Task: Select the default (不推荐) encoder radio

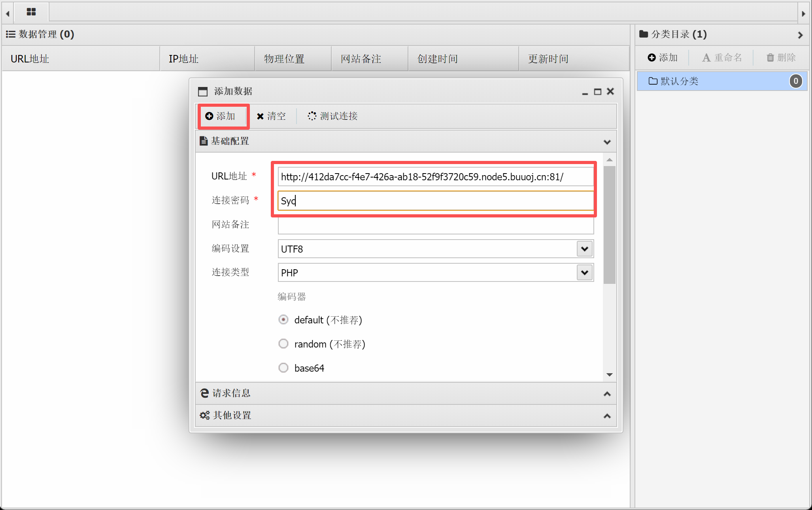Action: [x=283, y=319]
